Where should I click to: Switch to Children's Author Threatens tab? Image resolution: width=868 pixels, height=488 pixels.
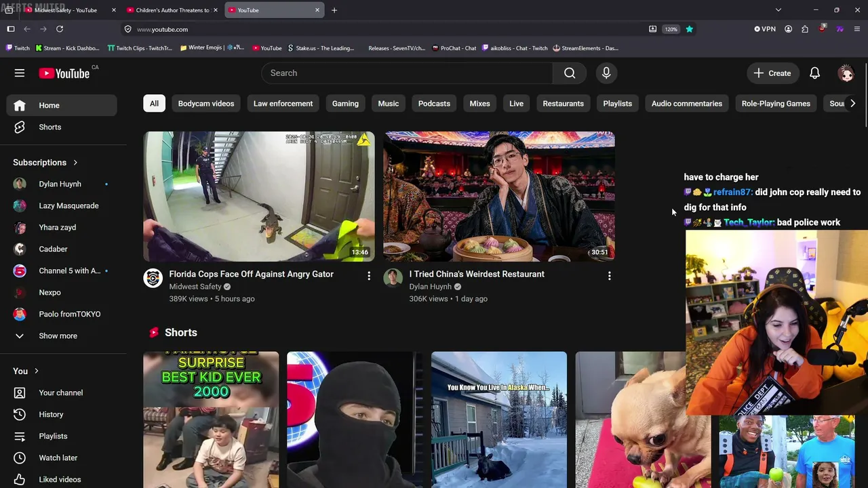(171, 10)
